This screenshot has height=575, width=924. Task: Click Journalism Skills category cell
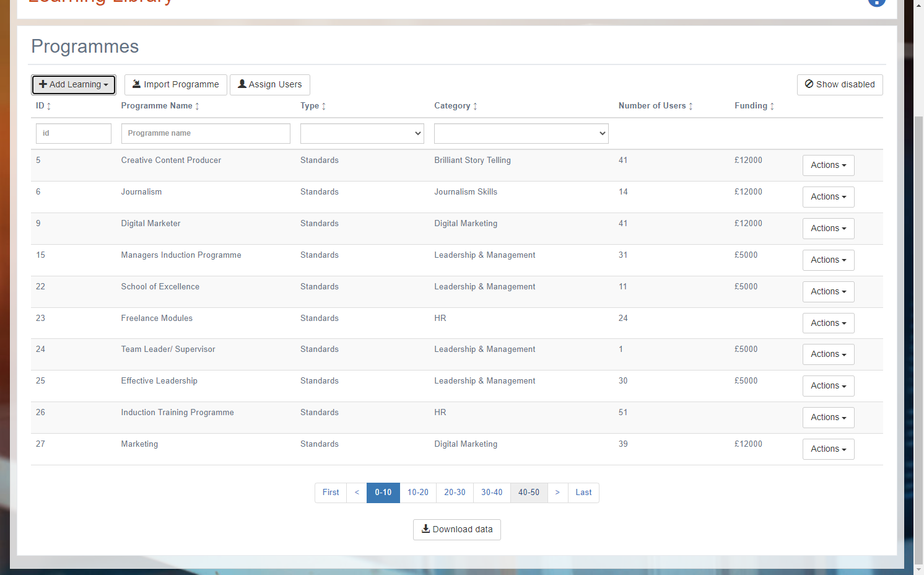pos(466,192)
